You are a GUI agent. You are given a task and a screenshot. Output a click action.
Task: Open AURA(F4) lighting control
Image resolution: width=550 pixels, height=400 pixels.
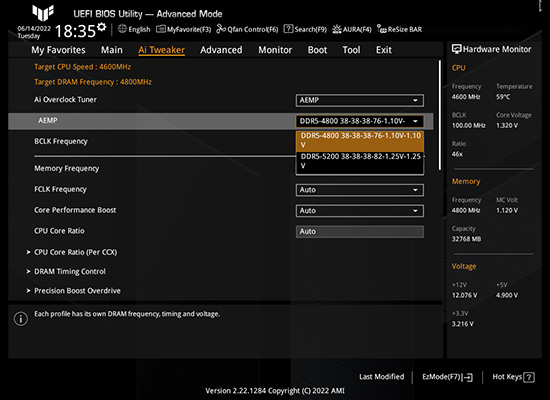351,29
